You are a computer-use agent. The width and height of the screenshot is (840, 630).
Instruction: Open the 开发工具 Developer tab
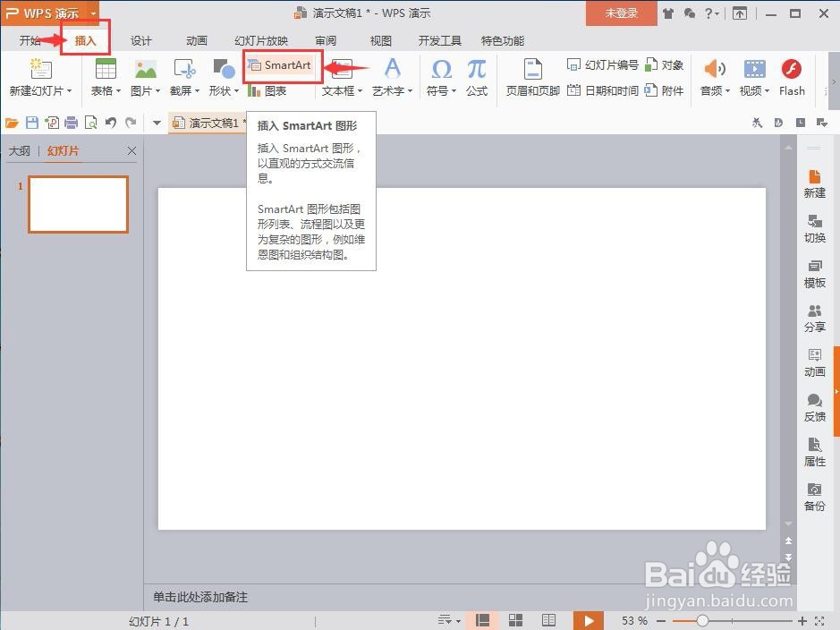(x=440, y=40)
